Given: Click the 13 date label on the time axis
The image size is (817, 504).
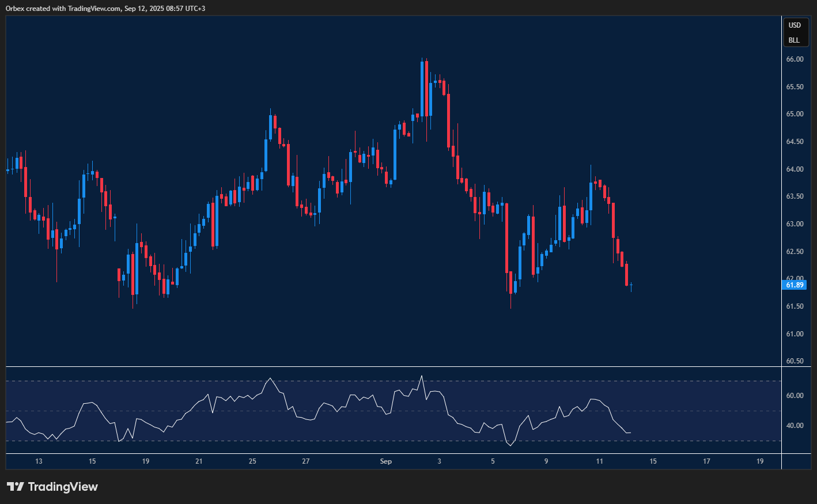Looking at the screenshot, I should (39, 461).
